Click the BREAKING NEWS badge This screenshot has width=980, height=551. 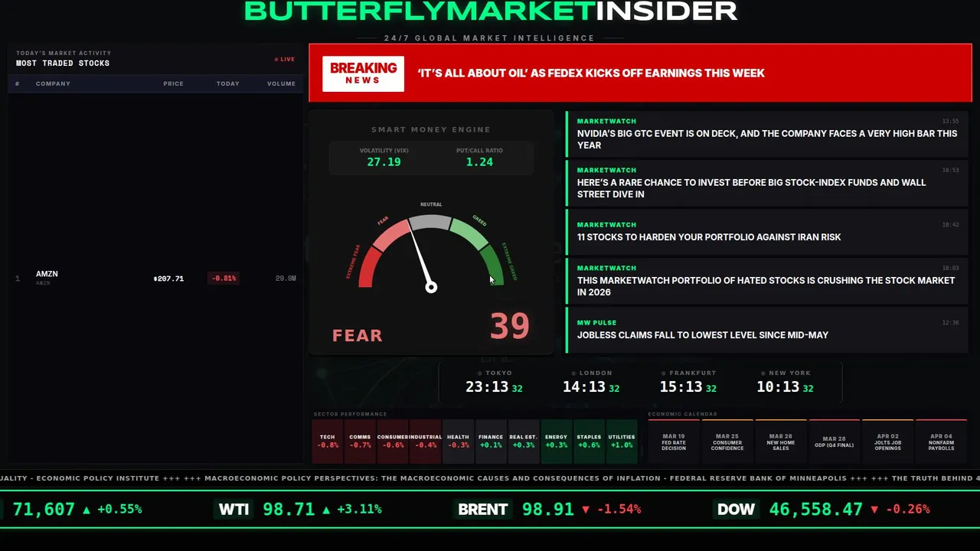363,73
